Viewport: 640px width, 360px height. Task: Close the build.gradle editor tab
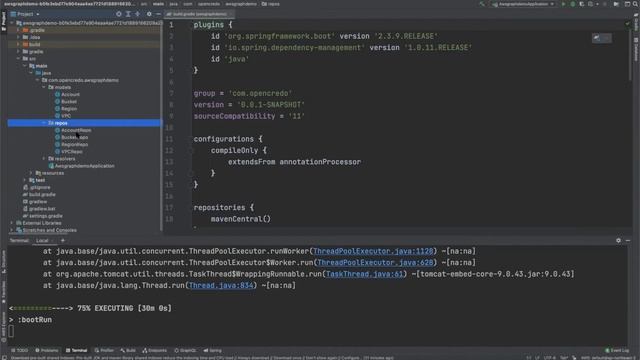[x=231, y=14]
